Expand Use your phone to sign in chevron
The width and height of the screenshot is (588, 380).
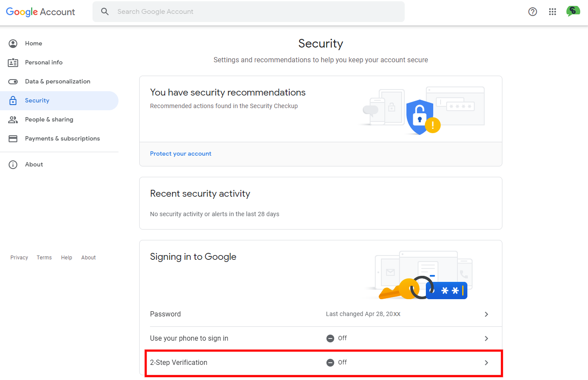(x=486, y=338)
